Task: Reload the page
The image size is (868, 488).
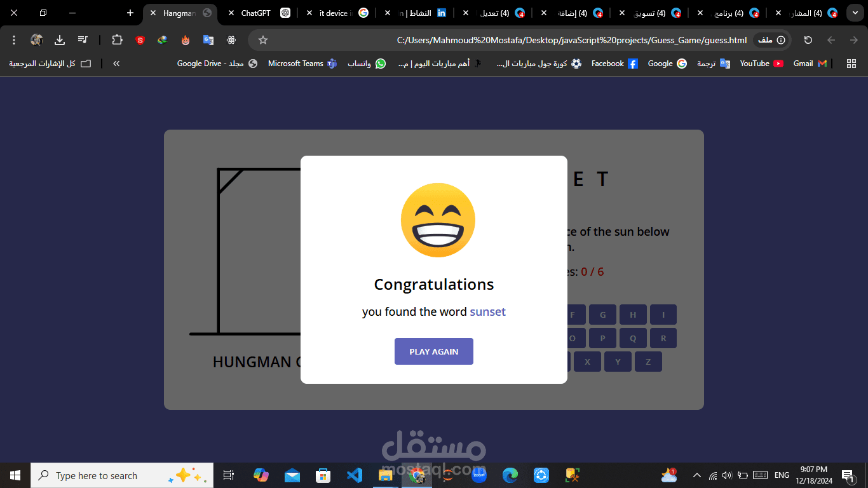Action: pos(808,40)
